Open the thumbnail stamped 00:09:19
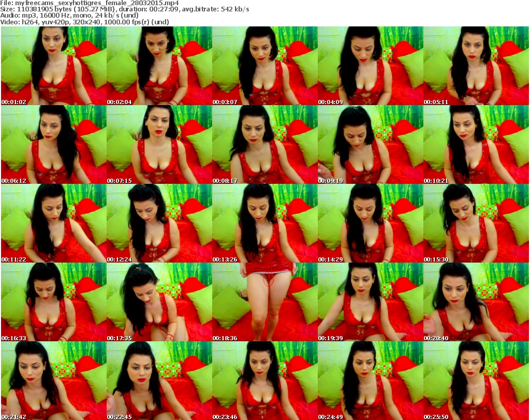This screenshot has height=420, width=530. tap(371, 144)
